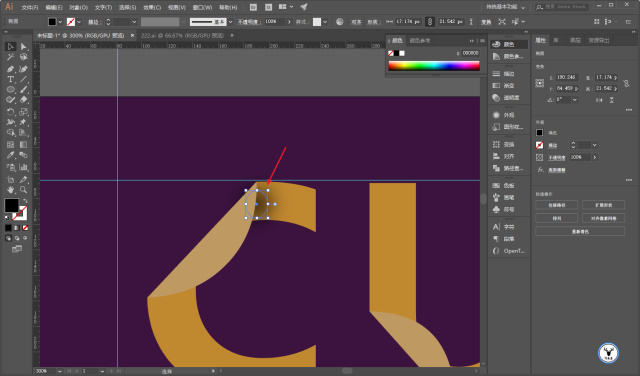Pick a color from the spectrum bar

coord(434,66)
